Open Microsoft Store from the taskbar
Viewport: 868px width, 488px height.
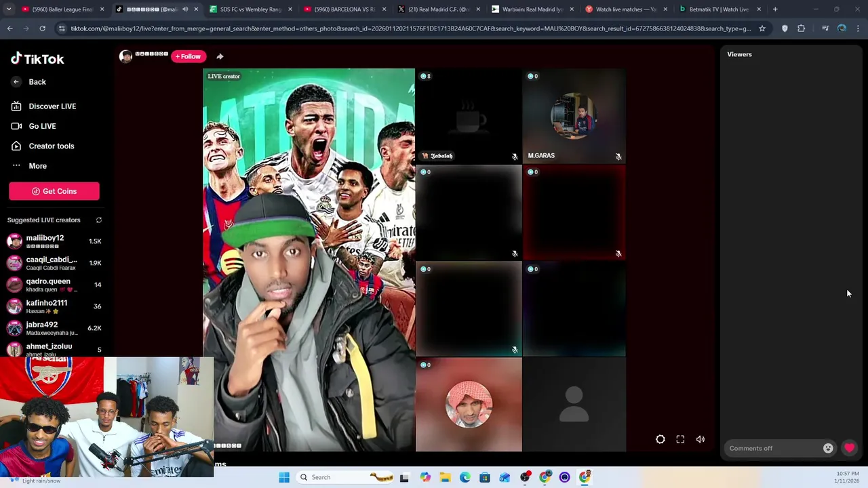(x=485, y=477)
